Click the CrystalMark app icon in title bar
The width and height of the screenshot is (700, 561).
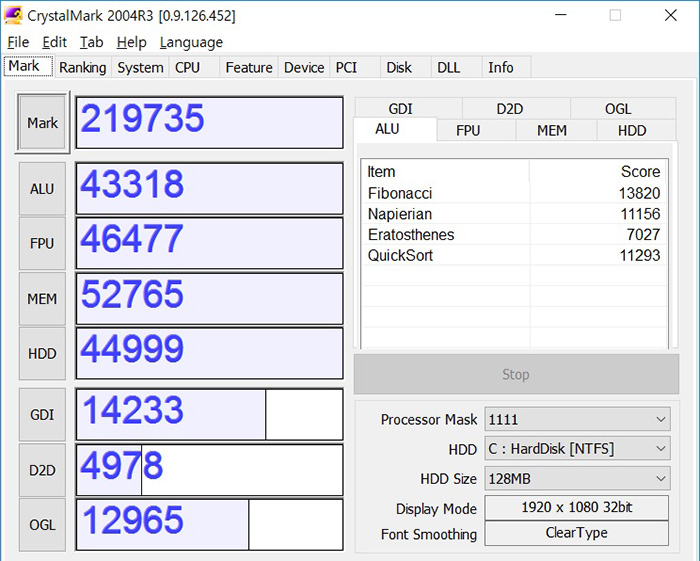[12, 15]
